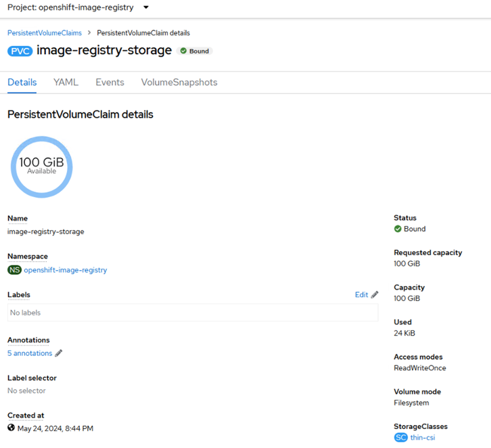Screen dimensions: 491x448
Task: Click the thin-csi storage class link
Action: click(423, 438)
